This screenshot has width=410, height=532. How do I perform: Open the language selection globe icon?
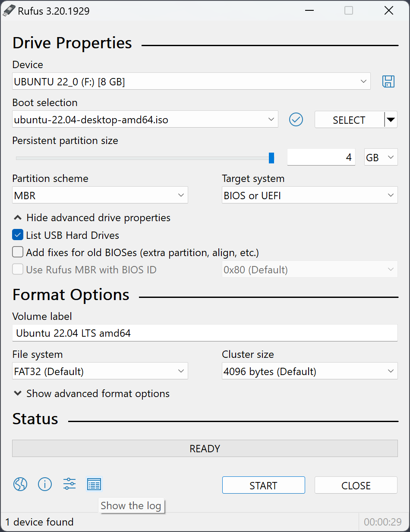[20, 484]
